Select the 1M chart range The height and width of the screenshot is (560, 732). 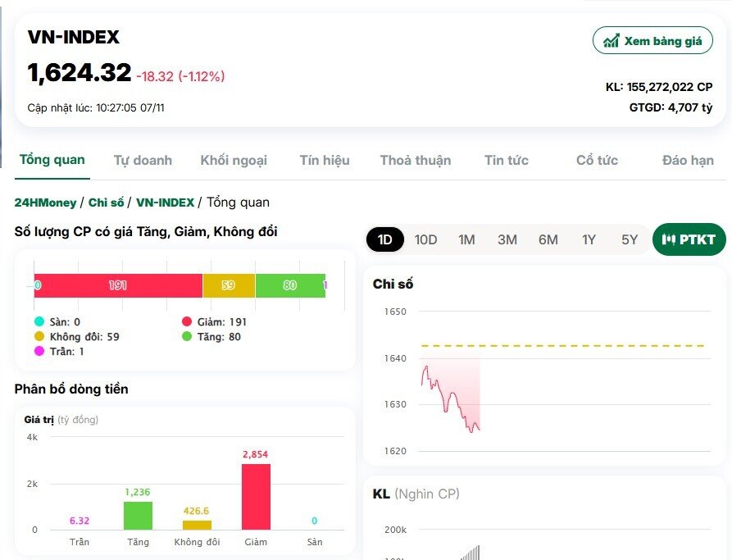coord(466,239)
